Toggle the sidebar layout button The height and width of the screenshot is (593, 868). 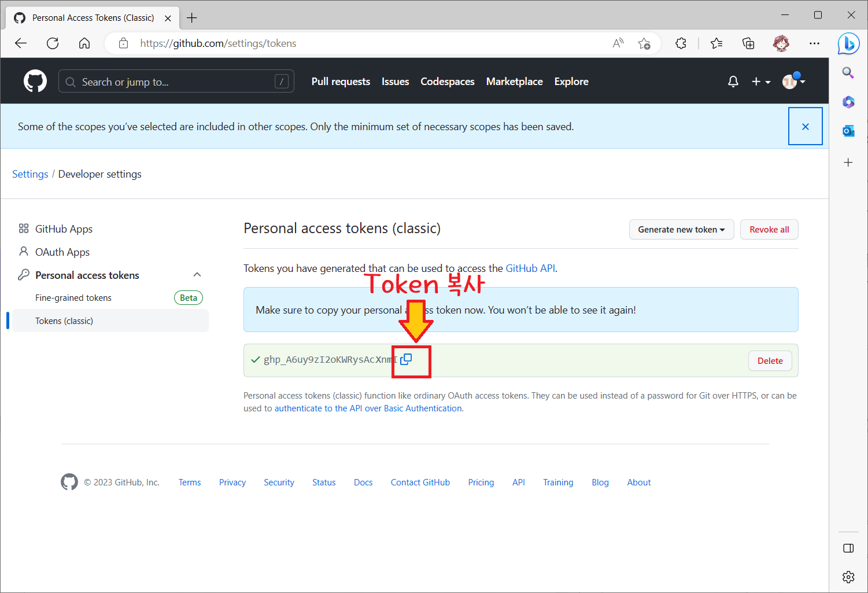848,548
